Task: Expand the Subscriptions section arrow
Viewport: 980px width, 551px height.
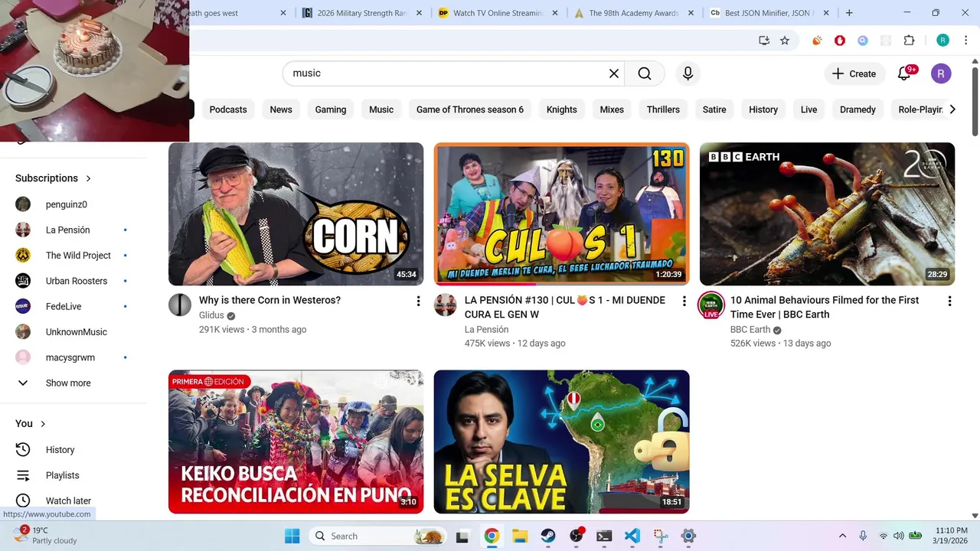Action: [x=88, y=178]
